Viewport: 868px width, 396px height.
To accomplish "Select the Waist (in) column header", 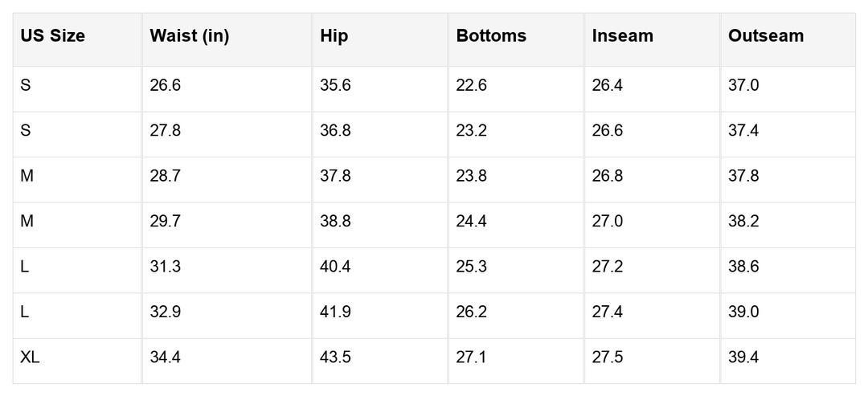I will coord(190,36).
